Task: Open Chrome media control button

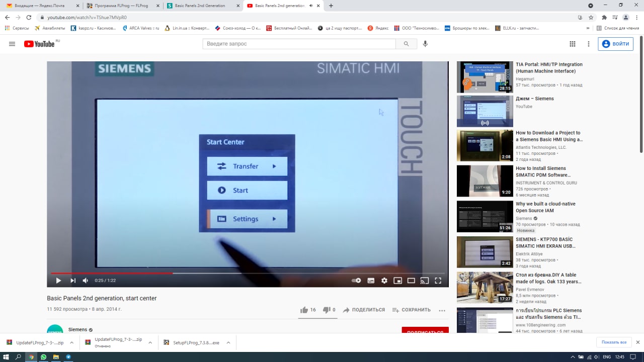Action: click(615, 17)
